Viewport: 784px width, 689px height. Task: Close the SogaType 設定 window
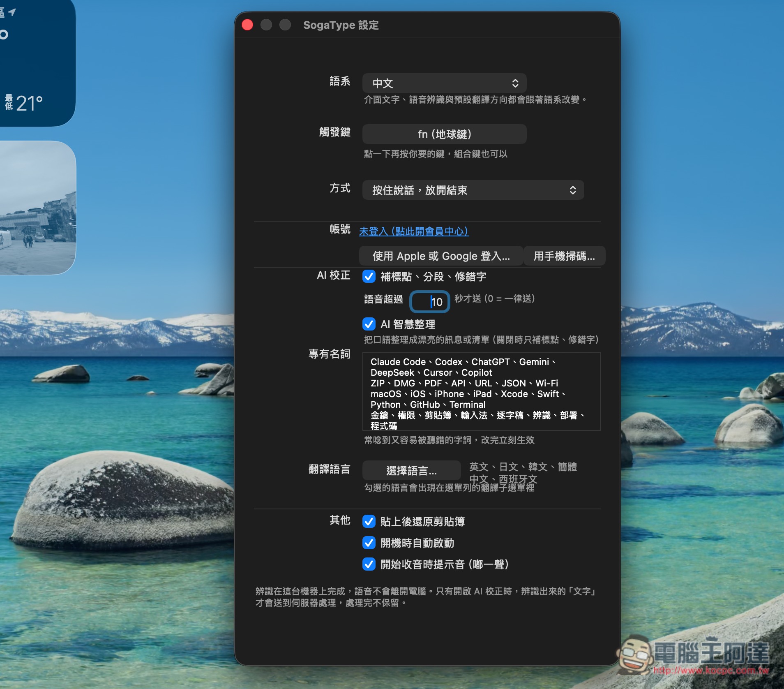pyautogui.click(x=247, y=25)
